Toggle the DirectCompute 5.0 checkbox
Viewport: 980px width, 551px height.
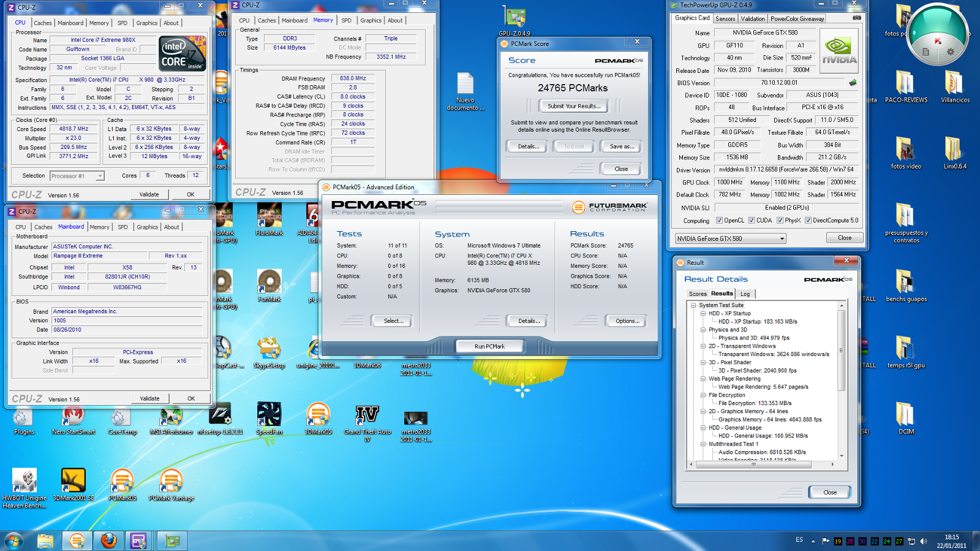coord(808,221)
